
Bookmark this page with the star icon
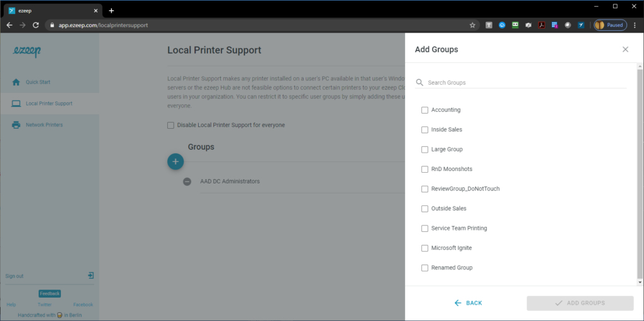(x=472, y=25)
